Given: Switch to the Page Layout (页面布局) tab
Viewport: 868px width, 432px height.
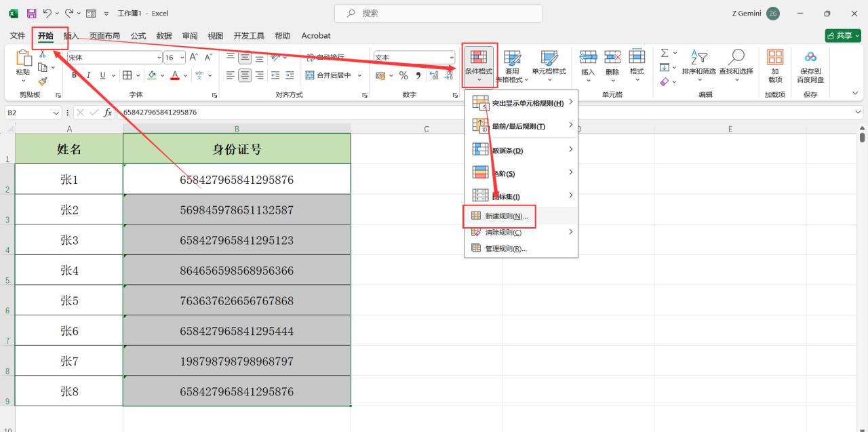Looking at the screenshot, I should coord(104,36).
